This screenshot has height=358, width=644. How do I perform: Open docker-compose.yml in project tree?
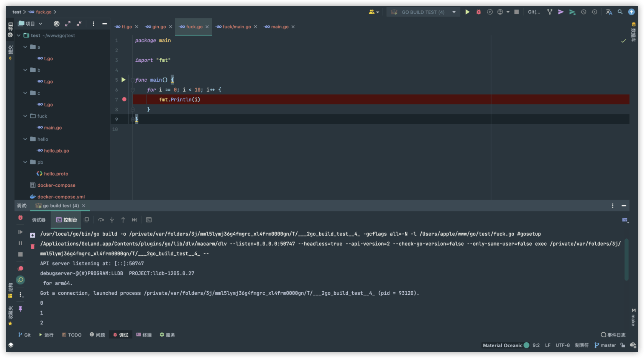point(61,197)
